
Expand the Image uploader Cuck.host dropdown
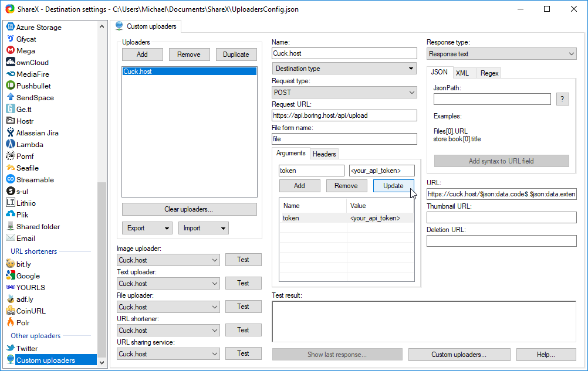pyautogui.click(x=168, y=260)
